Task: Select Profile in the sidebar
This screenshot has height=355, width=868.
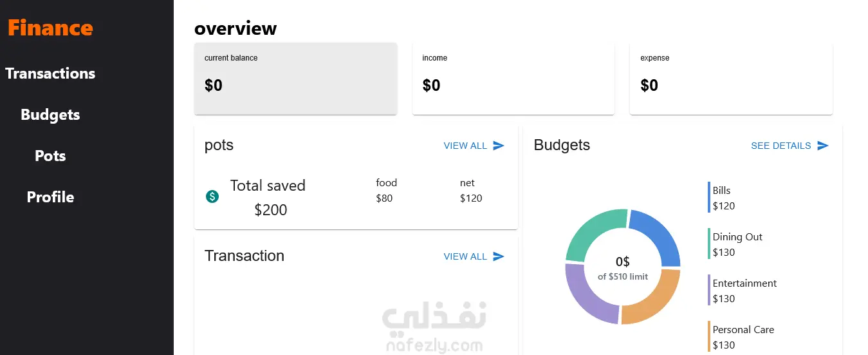Action: click(x=50, y=197)
